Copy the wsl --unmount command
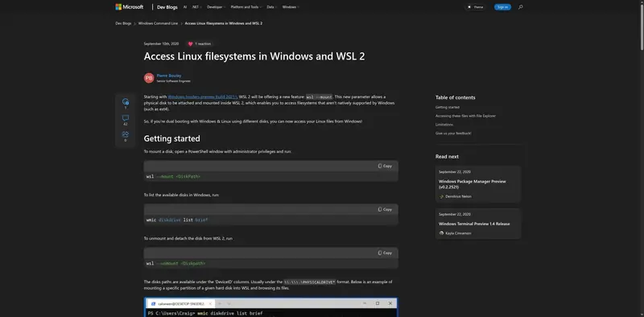Image resolution: width=644 pixels, height=317 pixels. pyautogui.click(x=385, y=253)
